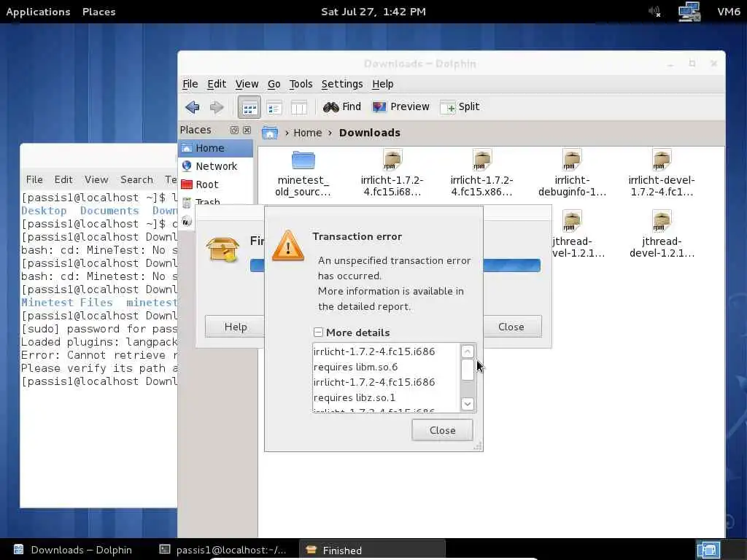747x560 pixels.
Task: Select irrlicht-debuginfo-1... rpm file
Action: point(572,174)
